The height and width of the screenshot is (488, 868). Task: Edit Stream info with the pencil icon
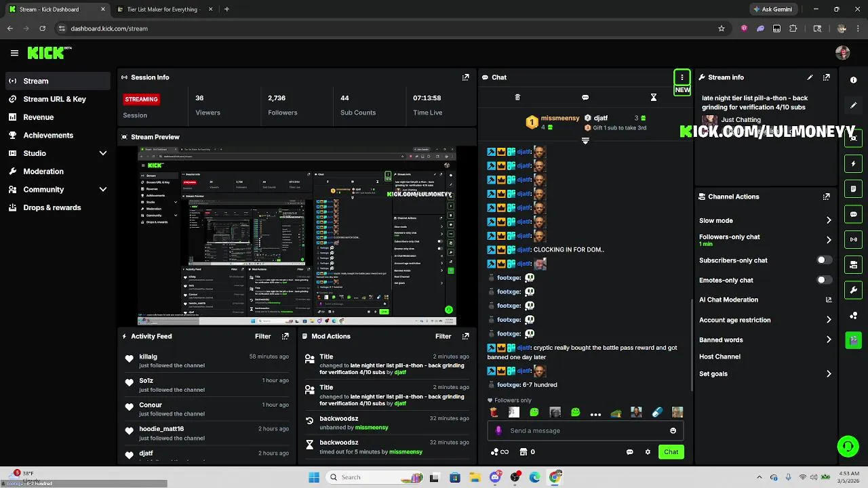click(810, 77)
